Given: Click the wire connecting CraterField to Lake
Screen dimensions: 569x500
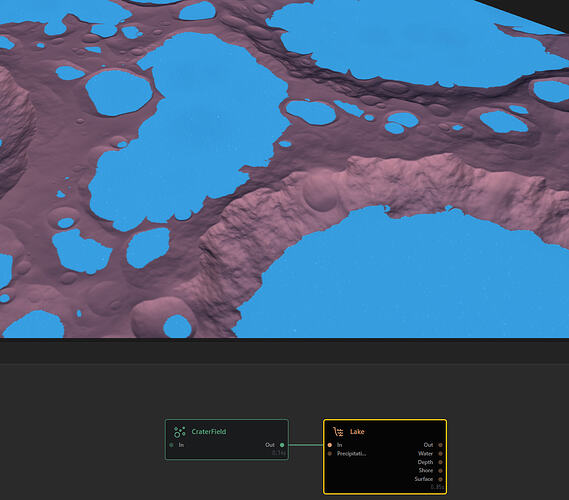Looking at the screenshot, I should click(x=306, y=445).
